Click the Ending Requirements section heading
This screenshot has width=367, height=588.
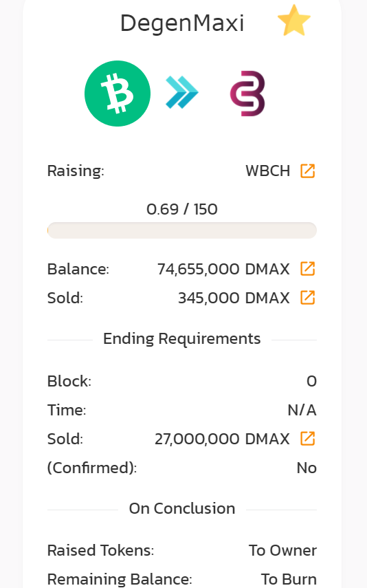(x=182, y=338)
